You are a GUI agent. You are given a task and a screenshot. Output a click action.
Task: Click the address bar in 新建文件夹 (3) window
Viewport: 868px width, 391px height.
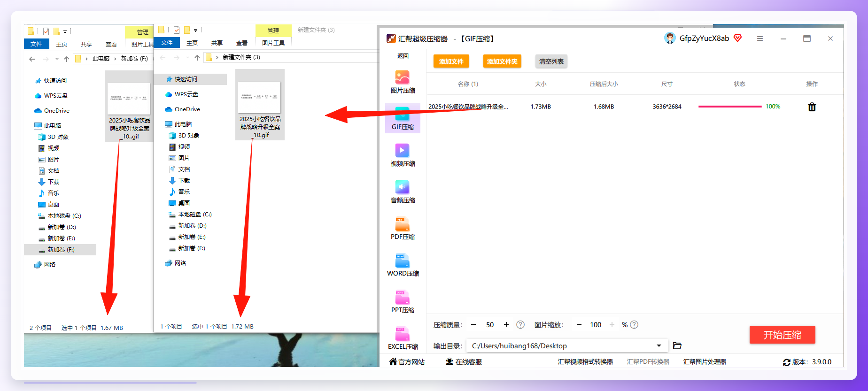click(x=291, y=57)
